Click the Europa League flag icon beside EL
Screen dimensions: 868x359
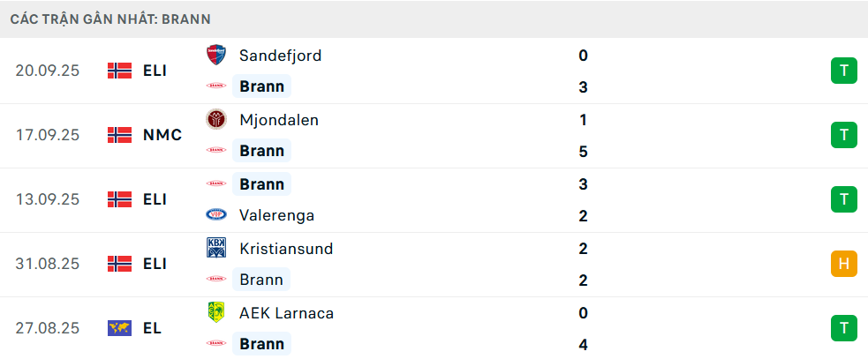(119, 328)
